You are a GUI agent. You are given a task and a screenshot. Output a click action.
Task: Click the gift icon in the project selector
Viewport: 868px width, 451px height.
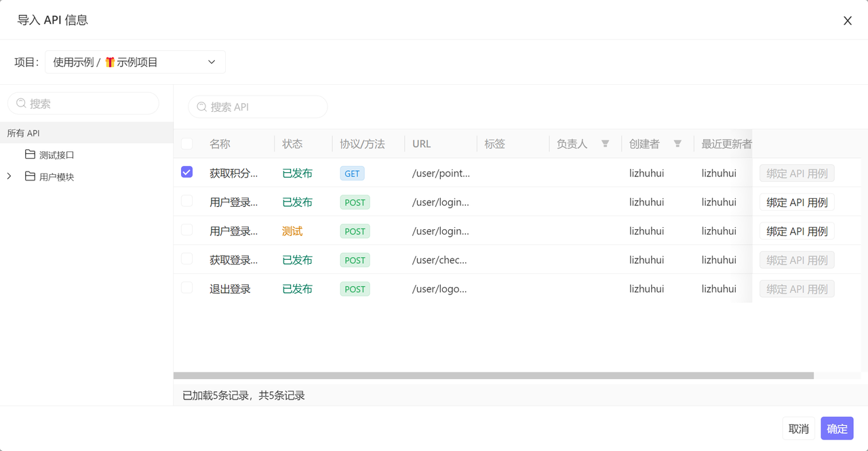click(110, 62)
